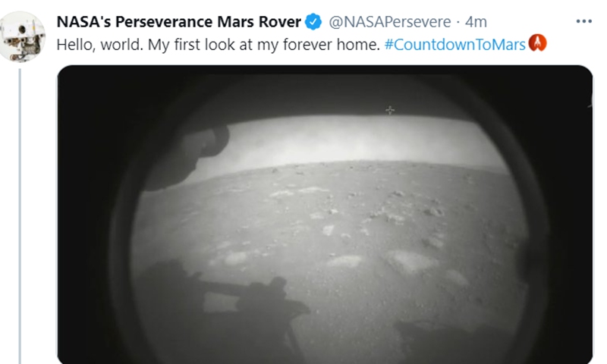Click the small crosshair mark in the photo's sky
Screen dimensions: 607x364
pyautogui.click(x=390, y=110)
